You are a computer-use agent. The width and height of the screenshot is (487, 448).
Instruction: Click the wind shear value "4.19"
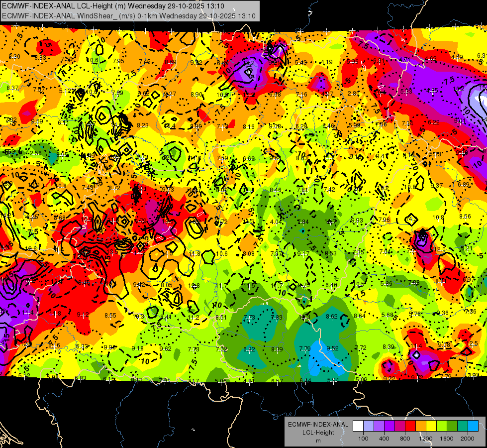(x=326, y=62)
